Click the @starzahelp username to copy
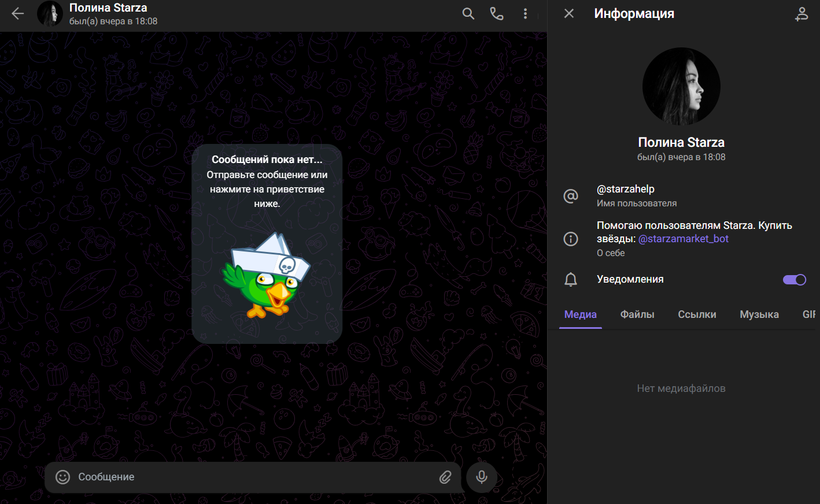This screenshot has height=504, width=820. (x=626, y=189)
